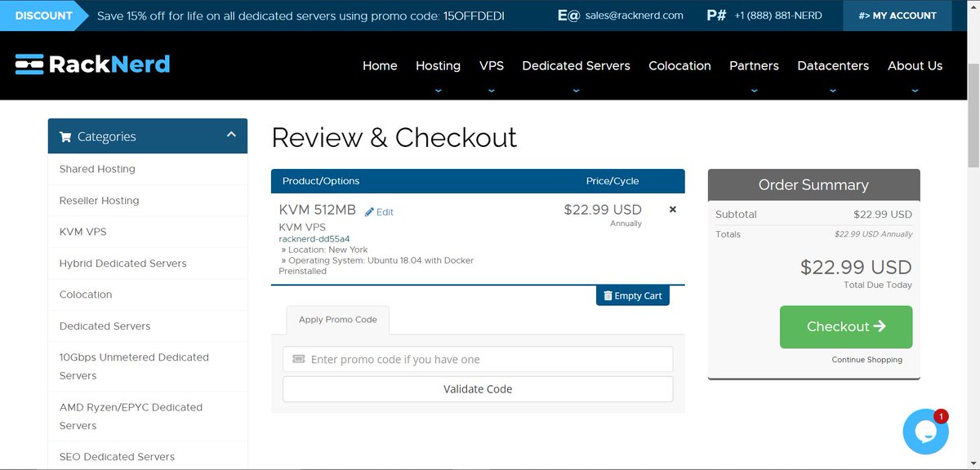Open the Hosting menu
980x470 pixels.
[438, 65]
